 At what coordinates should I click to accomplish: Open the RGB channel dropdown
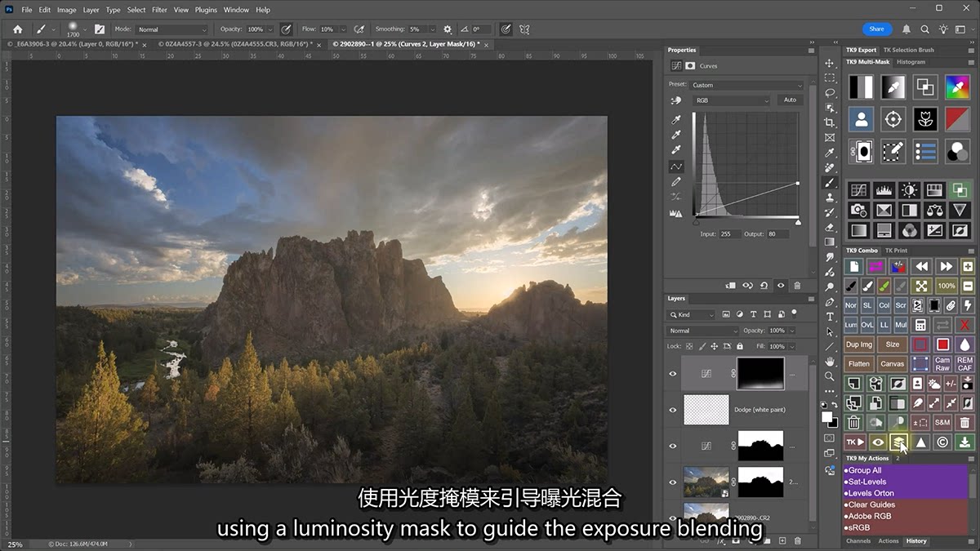coord(732,100)
